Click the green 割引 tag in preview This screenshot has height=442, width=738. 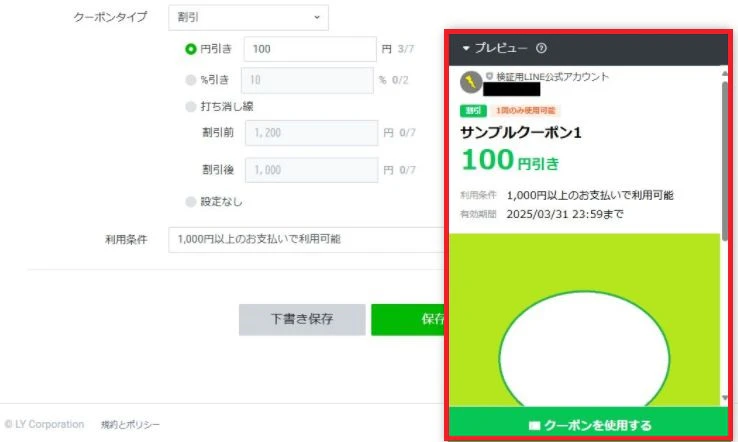pyautogui.click(x=473, y=111)
